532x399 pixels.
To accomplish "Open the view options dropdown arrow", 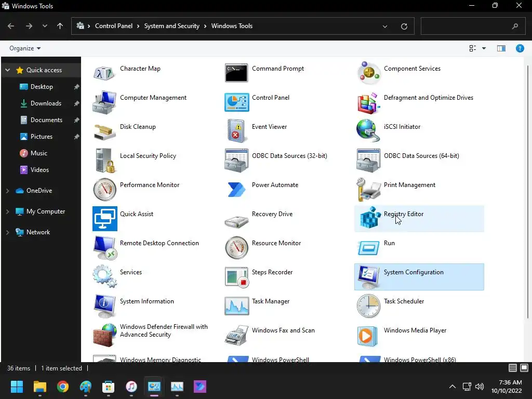I will point(484,48).
